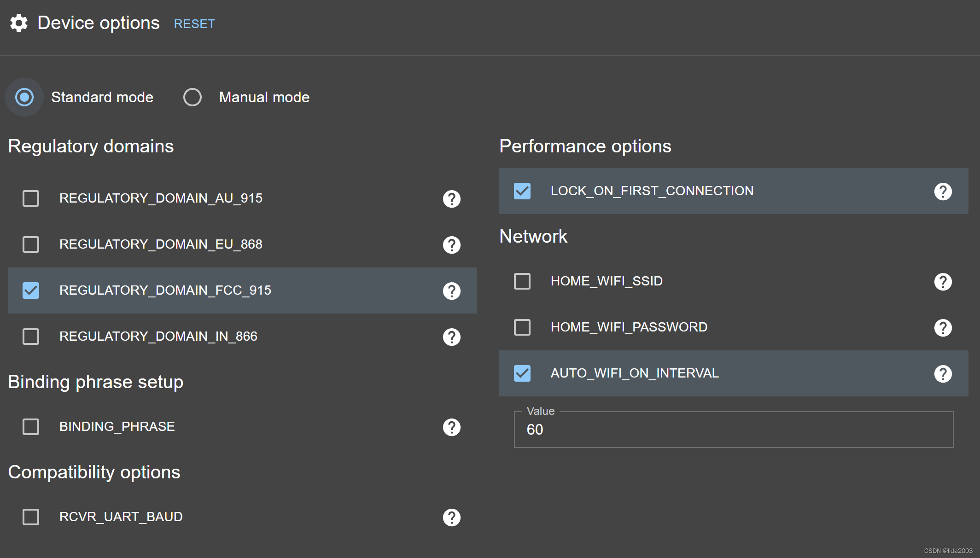
Task: Click help icon next to REGULATORY_DOMAIN_IN_866
Action: pyautogui.click(x=451, y=337)
